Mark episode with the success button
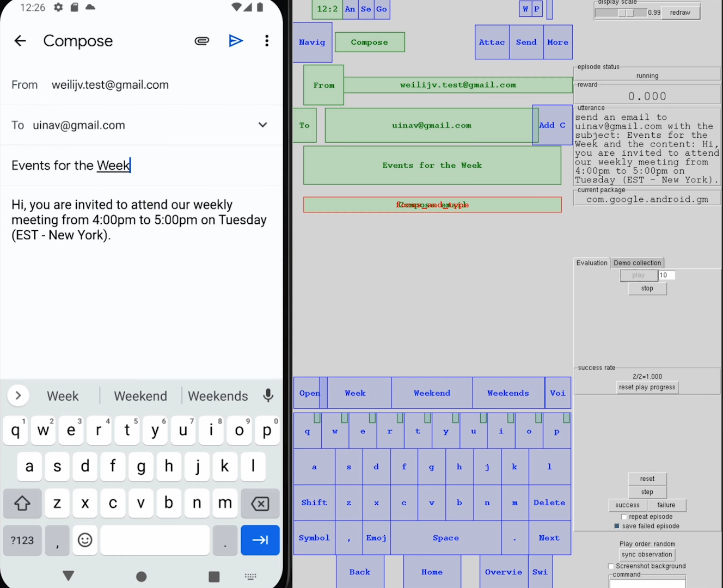Image resolution: width=723 pixels, height=588 pixels. pos(628,505)
